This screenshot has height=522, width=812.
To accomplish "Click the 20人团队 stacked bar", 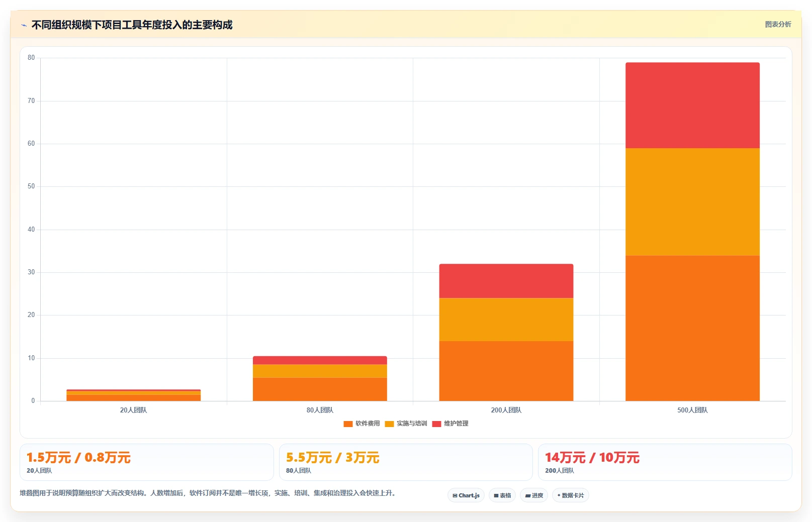I will coord(134,395).
